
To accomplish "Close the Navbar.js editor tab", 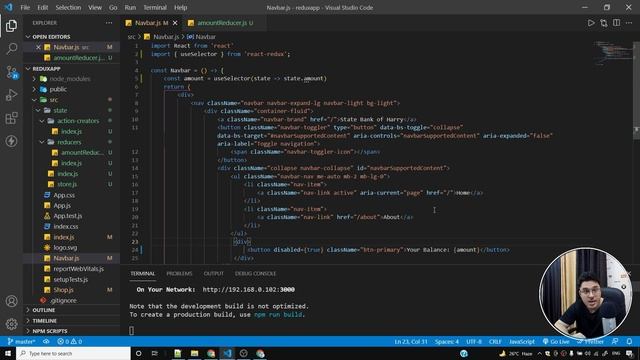I will point(175,23).
